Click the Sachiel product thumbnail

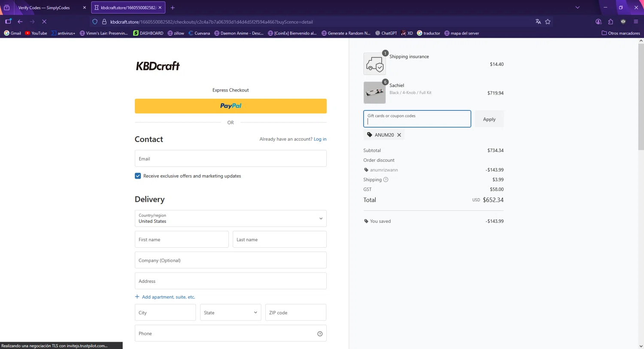pos(374,93)
